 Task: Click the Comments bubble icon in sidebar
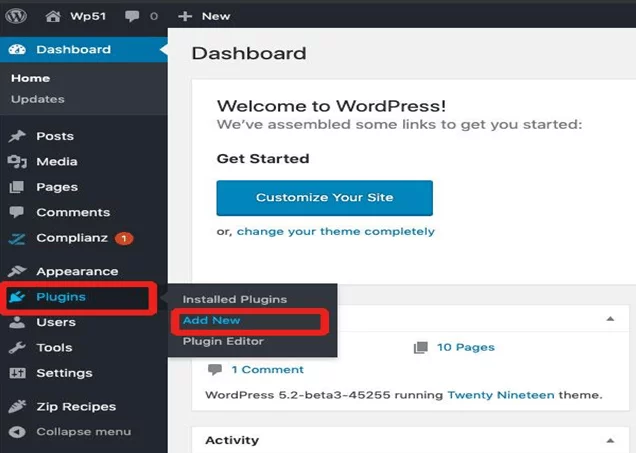[16, 212]
